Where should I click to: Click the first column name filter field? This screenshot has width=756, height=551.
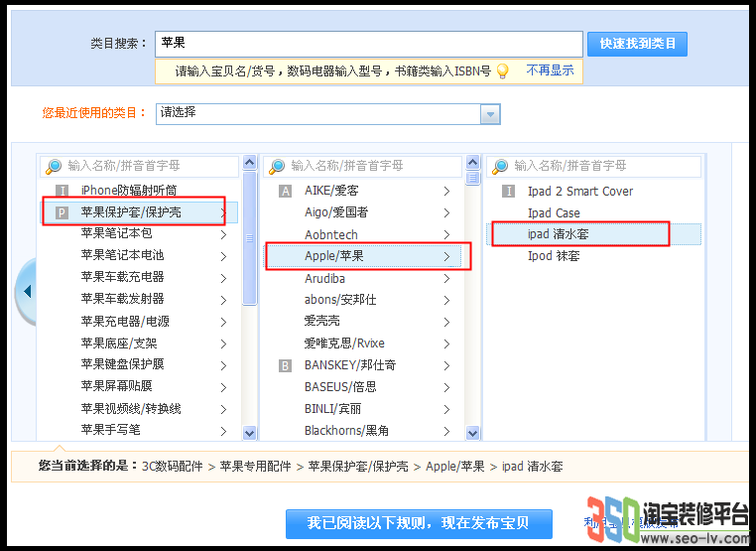[139, 166]
